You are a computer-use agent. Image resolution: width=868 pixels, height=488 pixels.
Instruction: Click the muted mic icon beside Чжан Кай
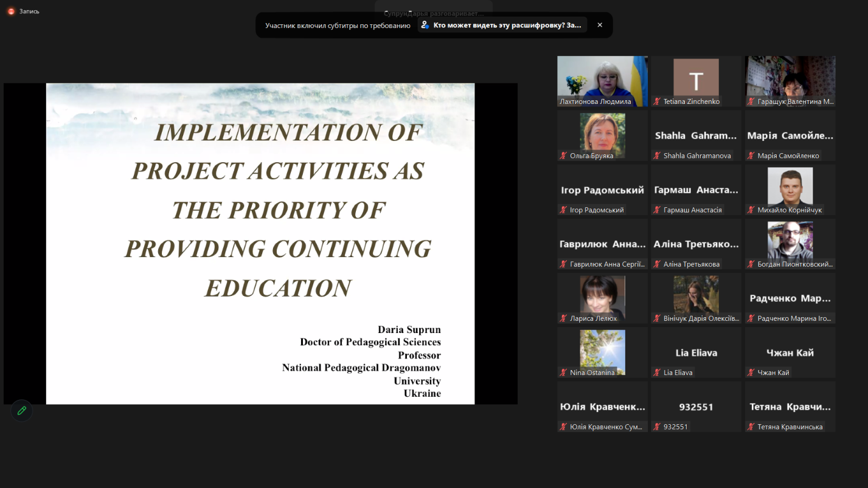click(751, 373)
